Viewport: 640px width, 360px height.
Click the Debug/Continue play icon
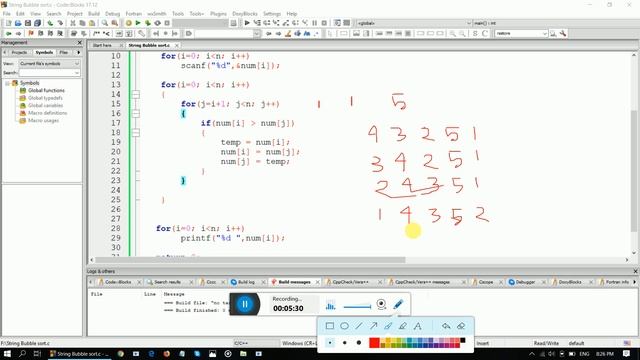pos(247,23)
